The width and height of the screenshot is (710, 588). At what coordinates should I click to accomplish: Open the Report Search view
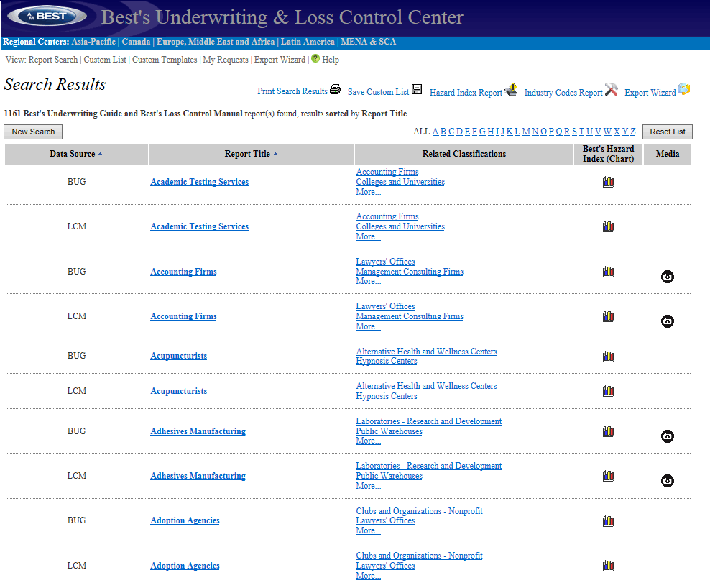tap(53, 60)
